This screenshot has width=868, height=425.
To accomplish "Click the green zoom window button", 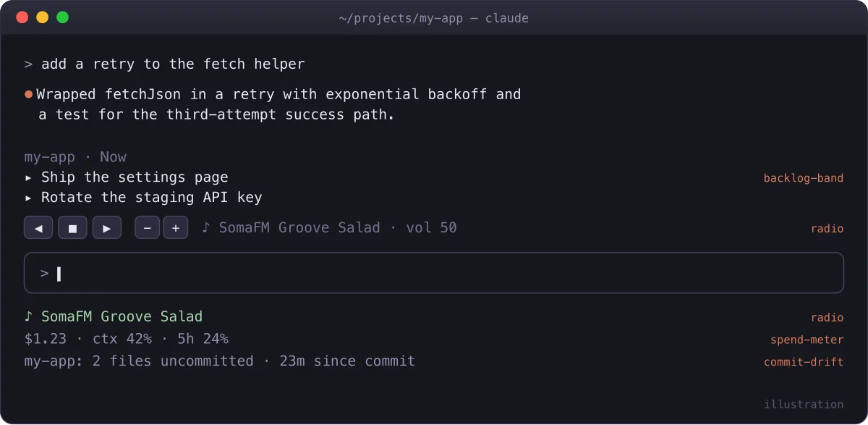I will [62, 17].
